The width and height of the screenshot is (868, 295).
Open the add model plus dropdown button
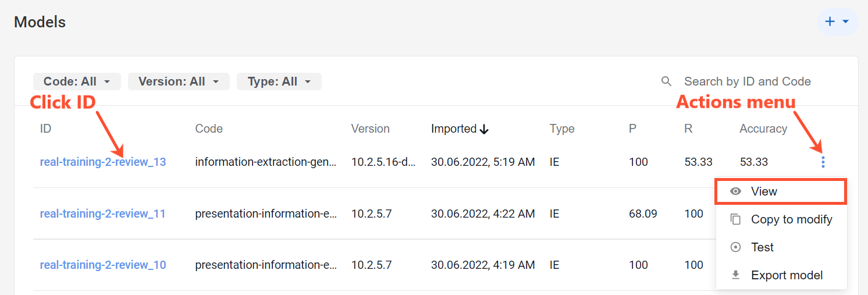[x=837, y=22]
